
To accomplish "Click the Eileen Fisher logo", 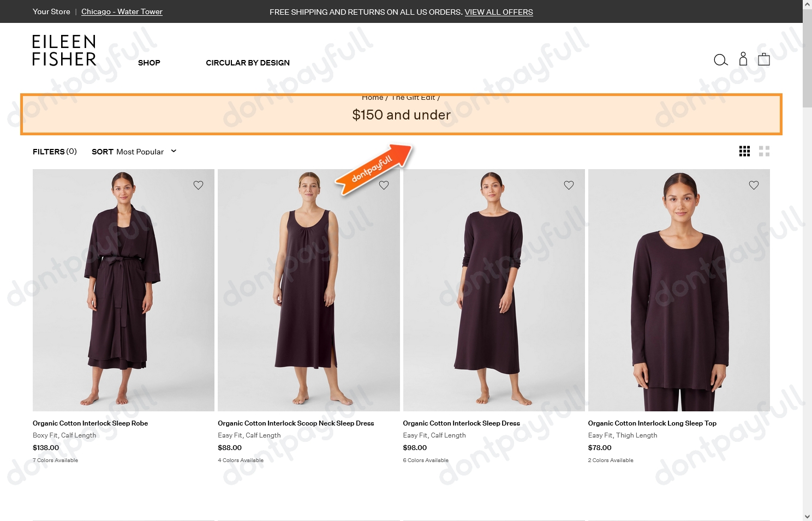I will coord(64,50).
